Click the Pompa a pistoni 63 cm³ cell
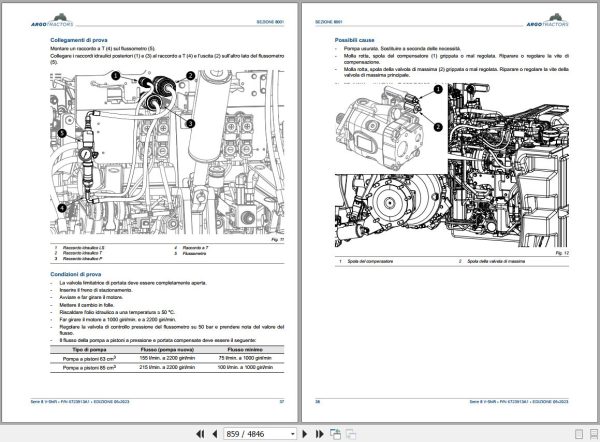 tap(89, 359)
